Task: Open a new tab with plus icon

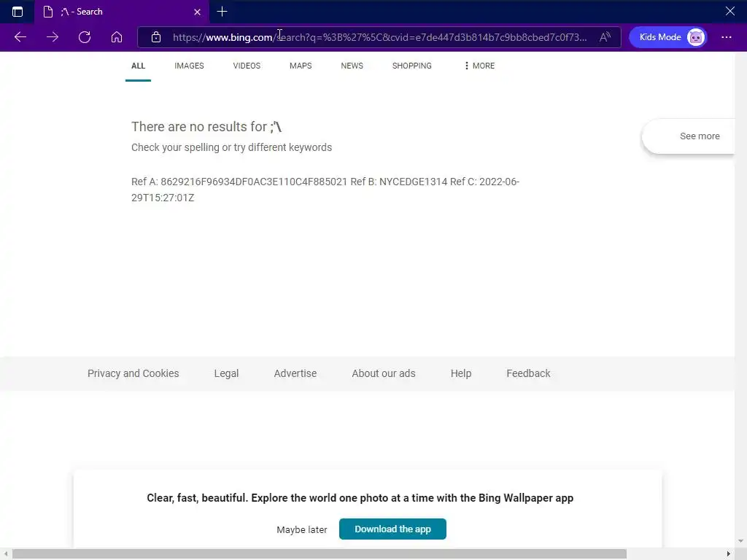Action: [x=222, y=12]
